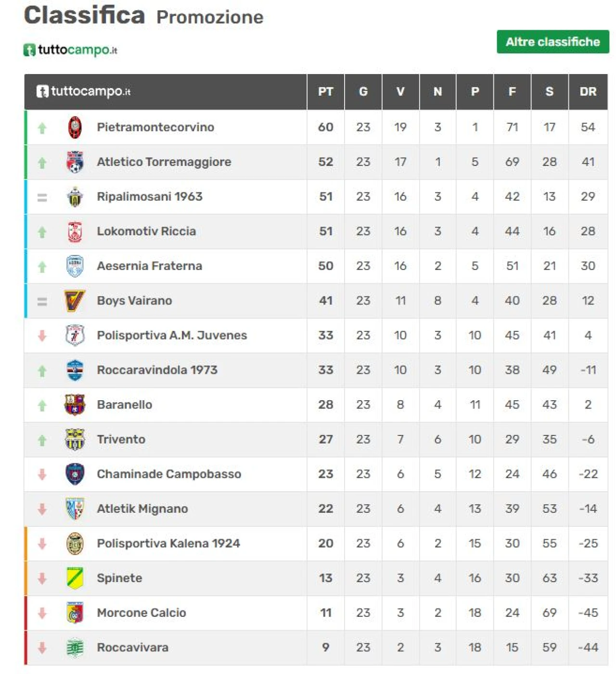
Task: Click the V wins column header
Action: (x=400, y=92)
